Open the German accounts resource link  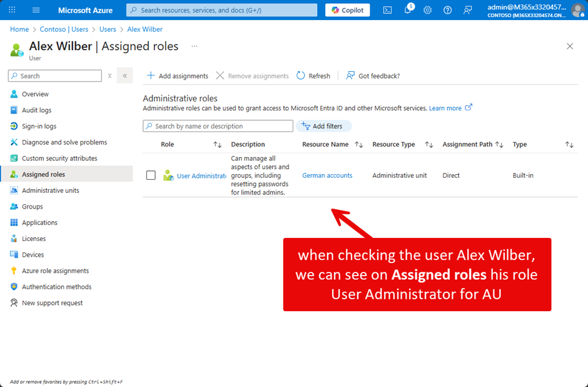click(327, 175)
